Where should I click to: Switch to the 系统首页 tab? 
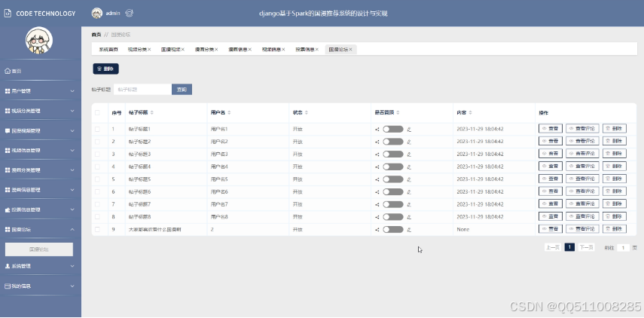click(108, 49)
